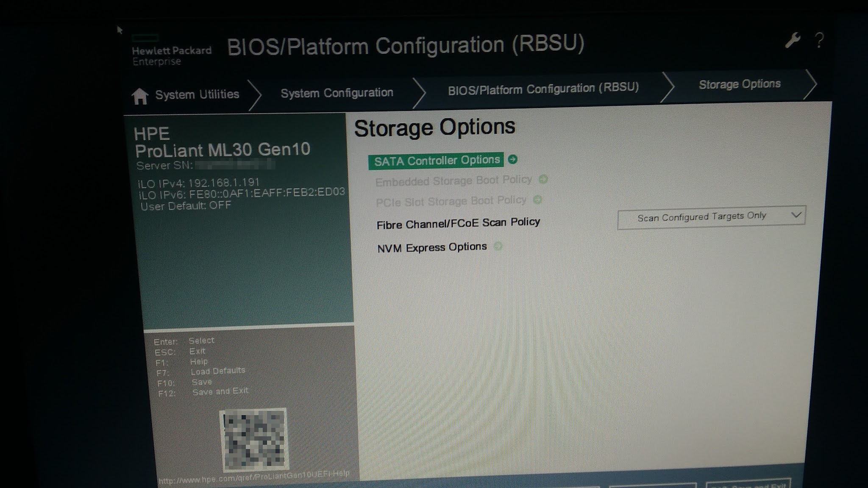Click the chevron on Scan Configured Targets Only
The image size is (868, 488).
796,215
